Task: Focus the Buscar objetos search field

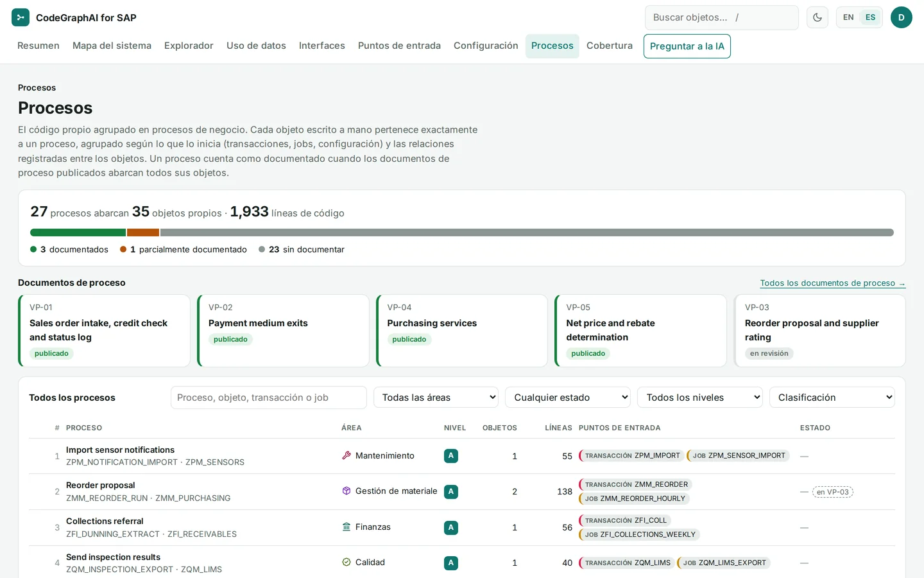Action: point(722,17)
